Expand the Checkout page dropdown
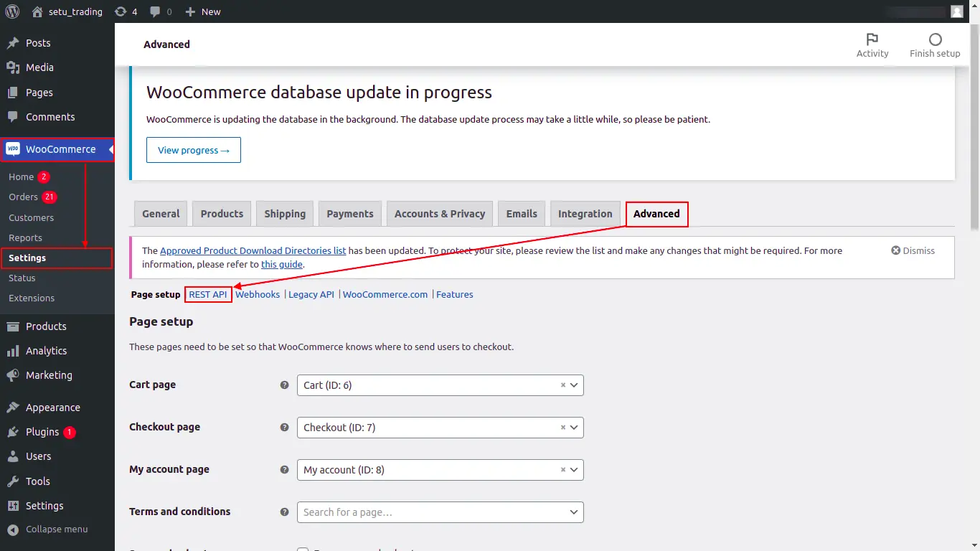 [574, 428]
